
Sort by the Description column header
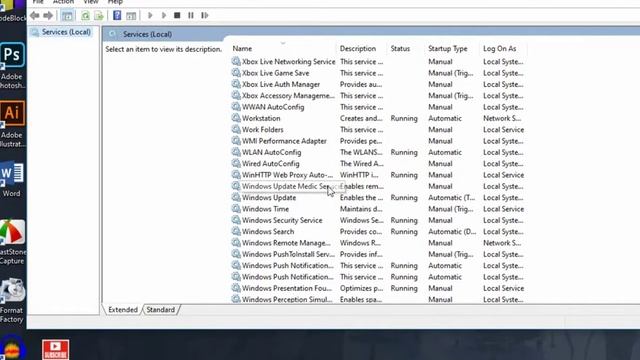(358, 49)
